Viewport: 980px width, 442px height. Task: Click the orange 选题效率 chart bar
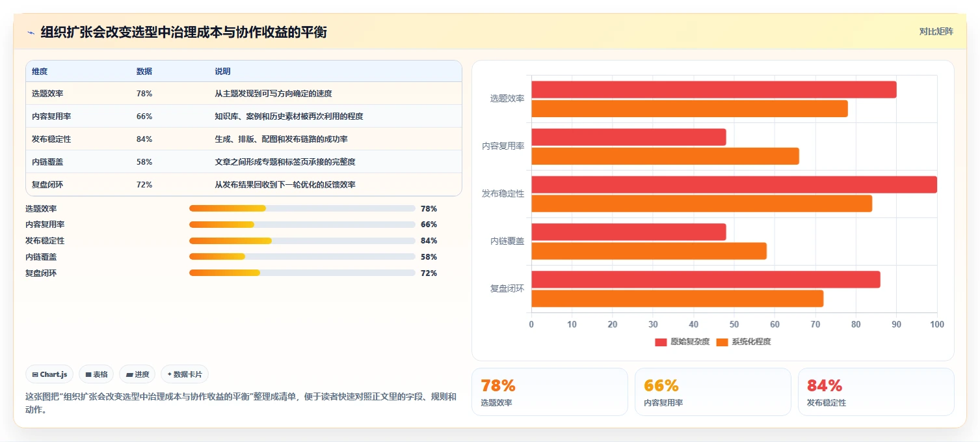tap(690, 109)
